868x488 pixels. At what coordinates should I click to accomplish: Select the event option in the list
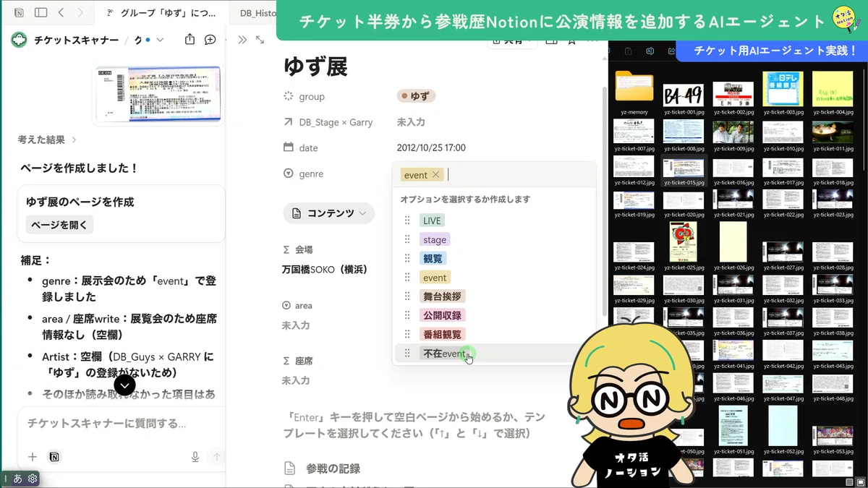pos(435,277)
